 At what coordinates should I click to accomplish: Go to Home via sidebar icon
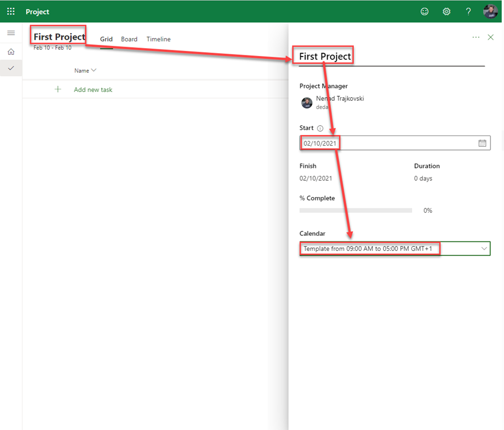(x=11, y=52)
